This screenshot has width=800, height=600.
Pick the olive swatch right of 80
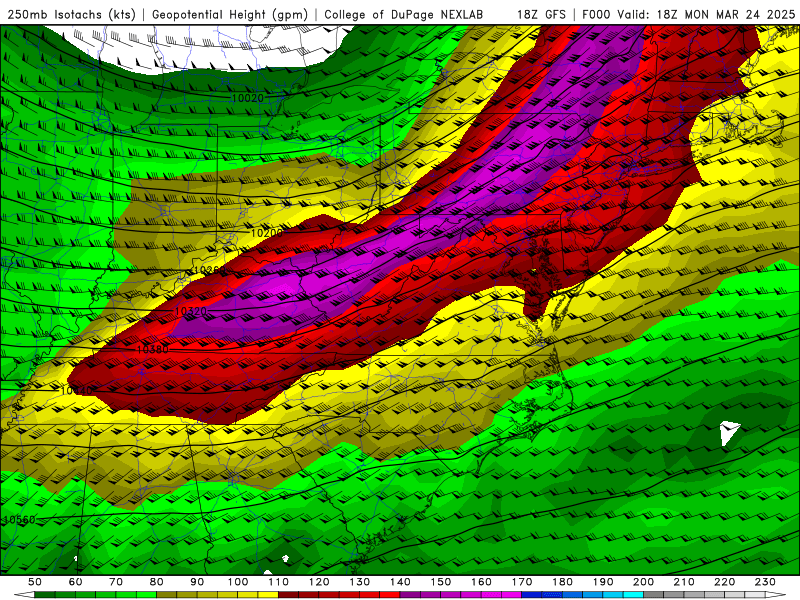pos(166,595)
